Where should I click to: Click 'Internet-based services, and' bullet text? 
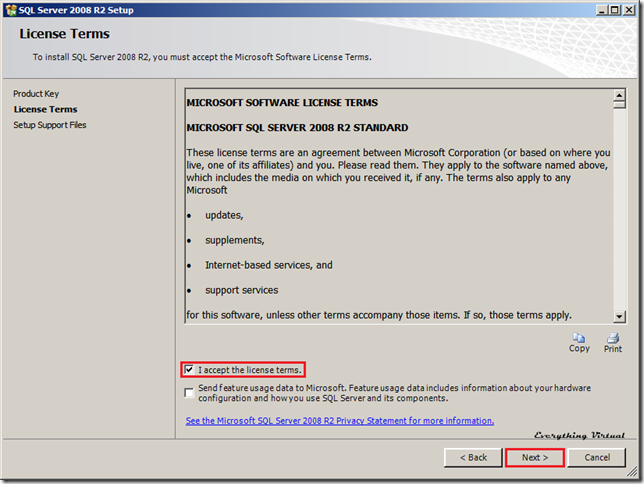[269, 265]
